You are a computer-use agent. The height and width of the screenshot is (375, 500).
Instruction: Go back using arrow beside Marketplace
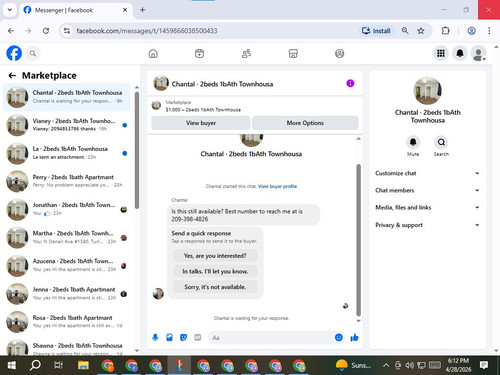coord(12,76)
